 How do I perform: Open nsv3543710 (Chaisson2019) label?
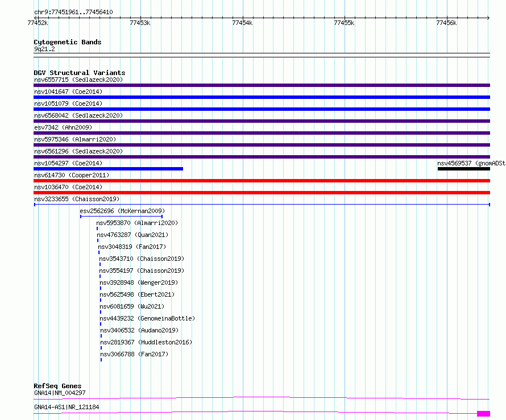point(142,259)
